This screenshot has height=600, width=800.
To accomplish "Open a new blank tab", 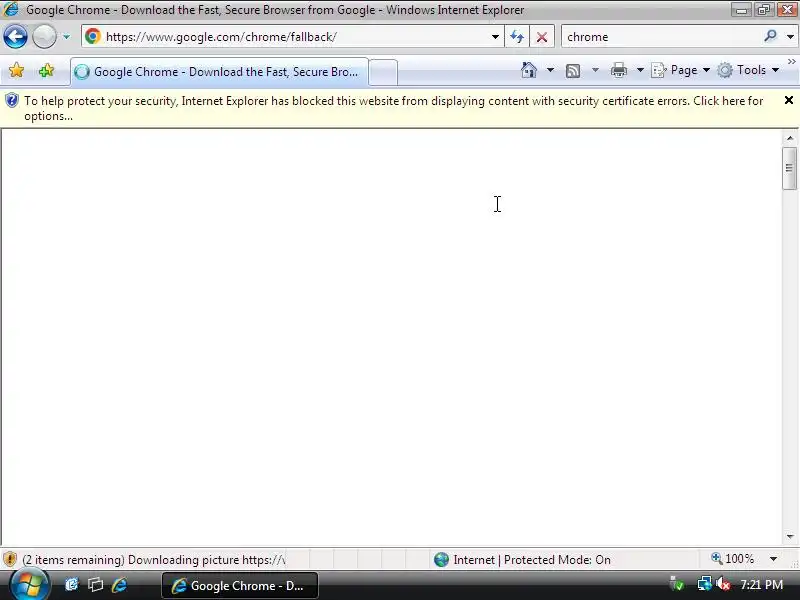I will 383,72.
